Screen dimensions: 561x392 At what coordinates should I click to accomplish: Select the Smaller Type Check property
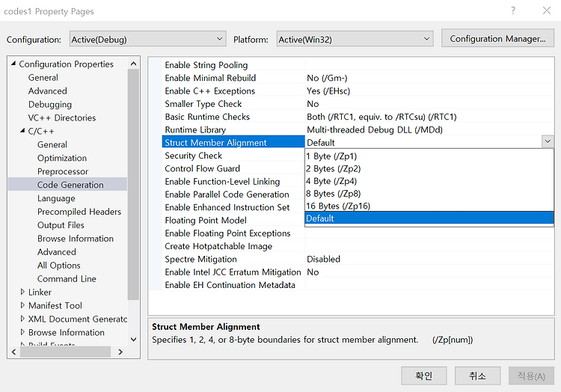pos(203,104)
